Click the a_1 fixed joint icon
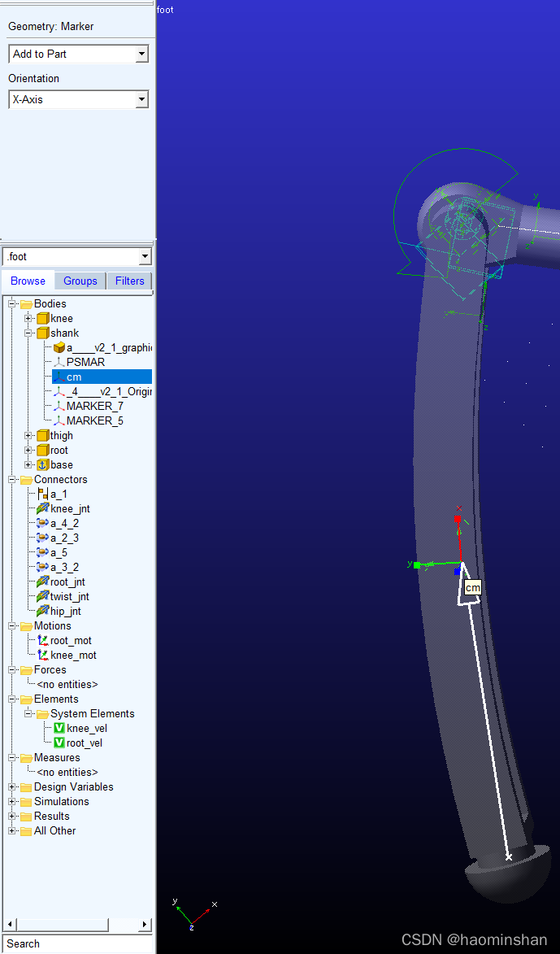The width and height of the screenshot is (560, 954). click(x=43, y=494)
